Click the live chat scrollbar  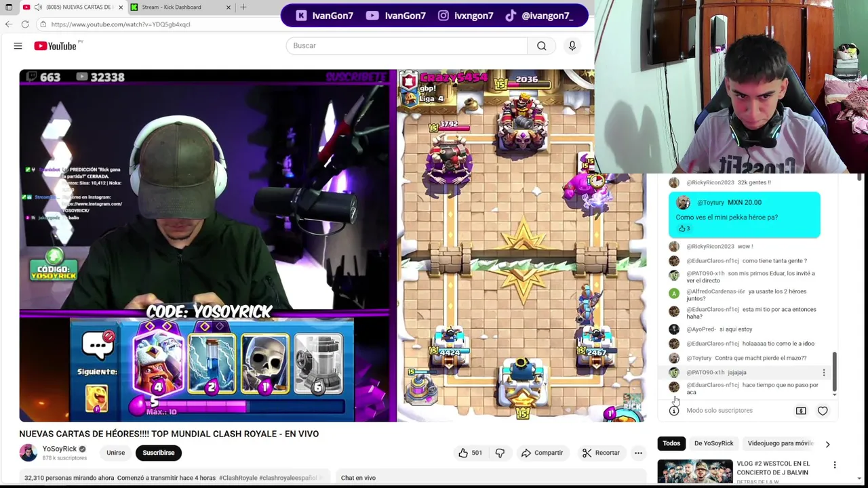click(835, 371)
